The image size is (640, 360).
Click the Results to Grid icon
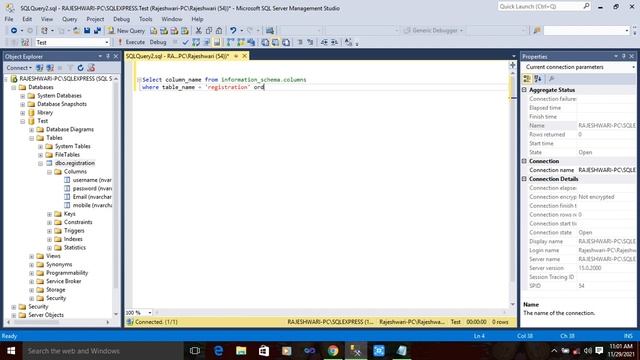tap(275, 42)
